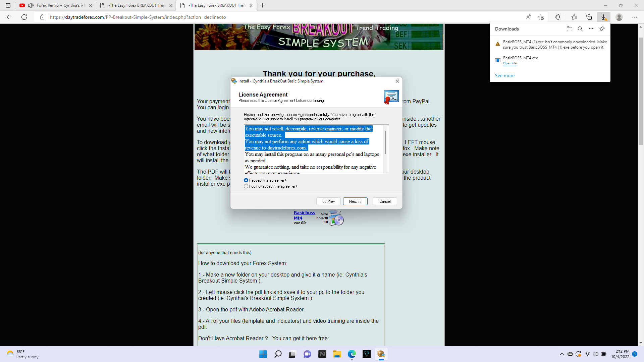Open the Favorites star list icon
644x362 pixels.
click(x=574, y=17)
